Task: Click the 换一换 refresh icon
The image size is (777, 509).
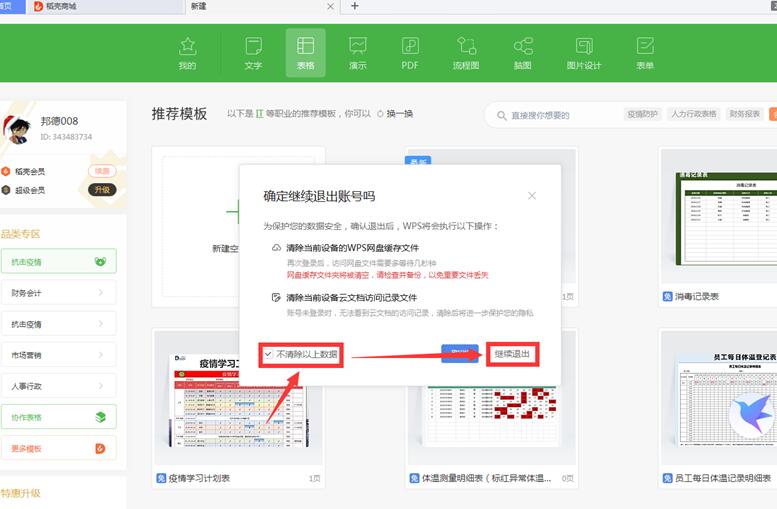Action: 380,114
